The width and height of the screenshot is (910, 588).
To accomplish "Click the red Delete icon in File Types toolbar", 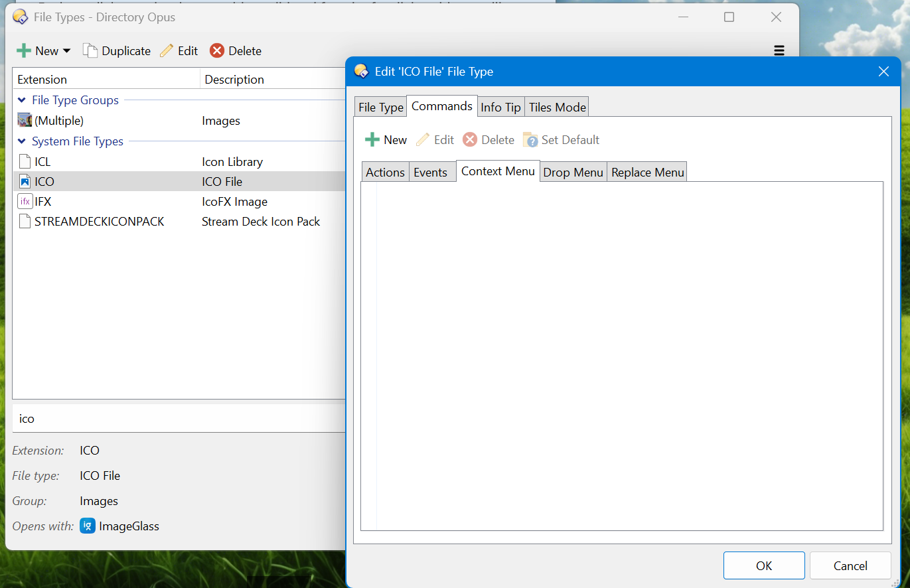I will (x=217, y=51).
